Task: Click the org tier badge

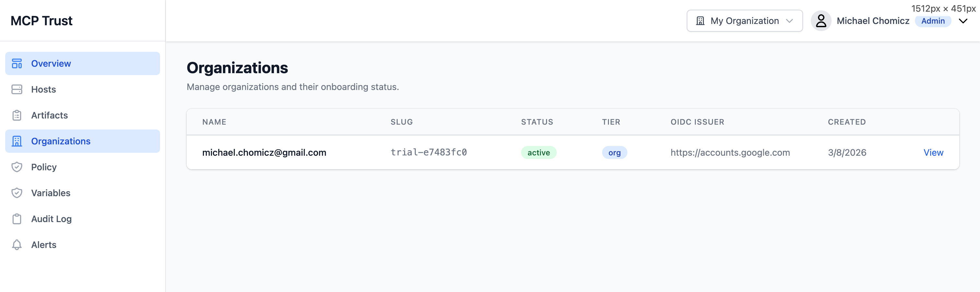Action: [614, 152]
